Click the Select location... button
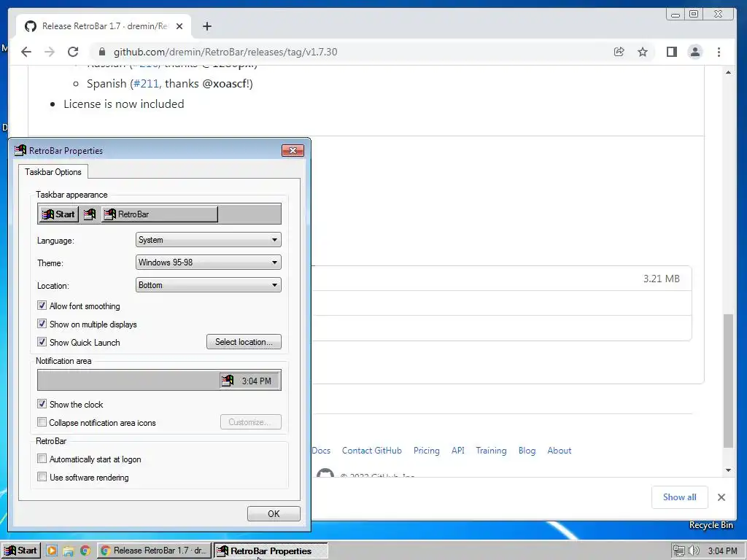 pyautogui.click(x=244, y=342)
